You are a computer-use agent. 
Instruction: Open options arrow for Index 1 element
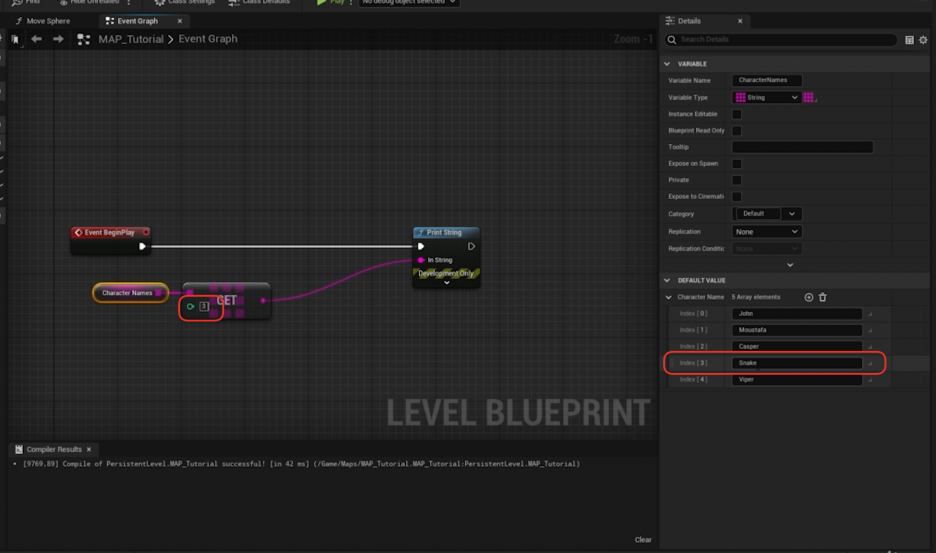[870, 330]
